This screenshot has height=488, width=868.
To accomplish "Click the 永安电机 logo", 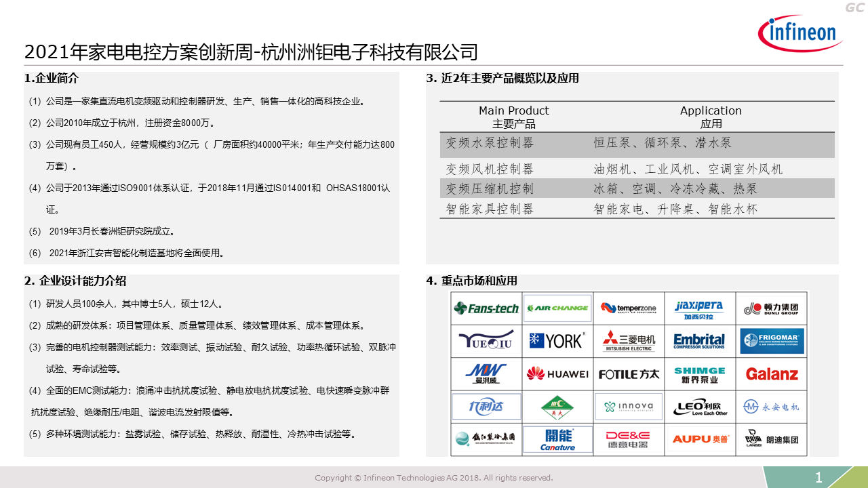I will point(771,407).
